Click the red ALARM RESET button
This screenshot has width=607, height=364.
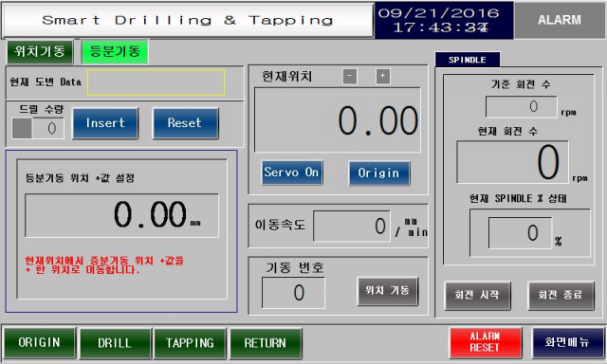(485, 342)
